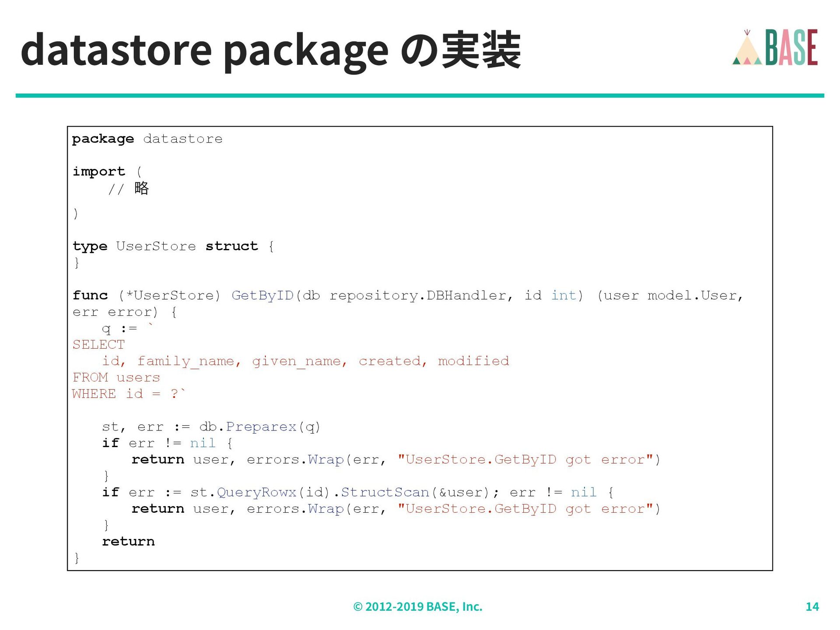The height and width of the screenshot is (630, 840).
Task: Click the Preparex method call
Action: coord(261,427)
